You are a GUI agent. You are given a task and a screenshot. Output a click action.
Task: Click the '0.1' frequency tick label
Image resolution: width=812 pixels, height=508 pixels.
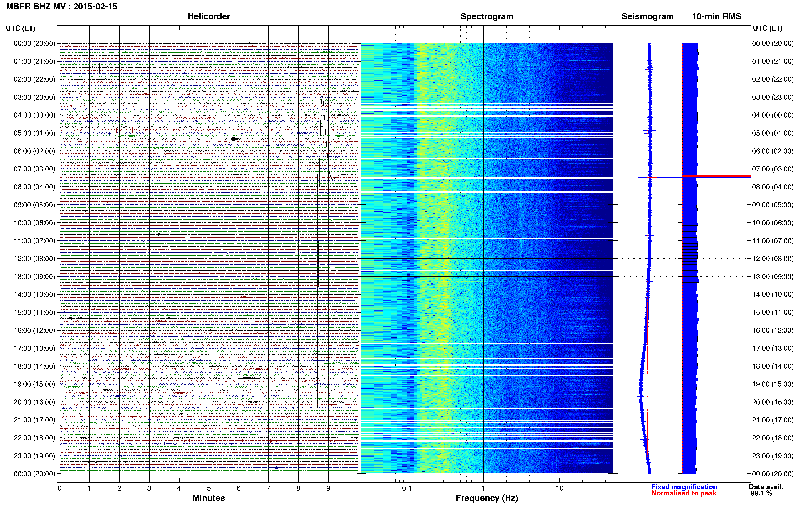pos(407,488)
